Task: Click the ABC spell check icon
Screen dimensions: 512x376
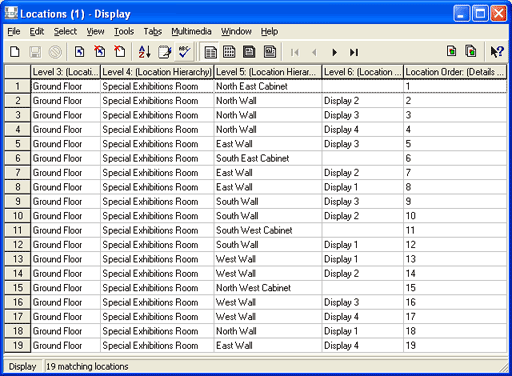Action: 184,52
